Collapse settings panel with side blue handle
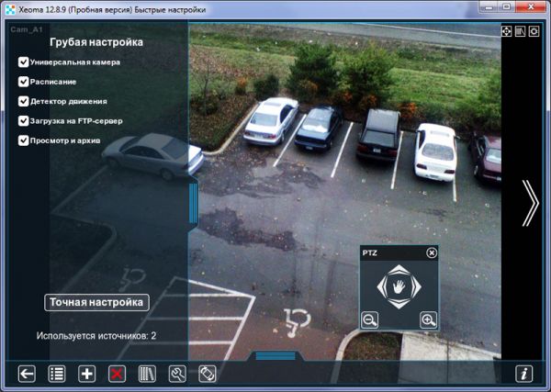Screen dimensions: 551x392 [193, 204]
